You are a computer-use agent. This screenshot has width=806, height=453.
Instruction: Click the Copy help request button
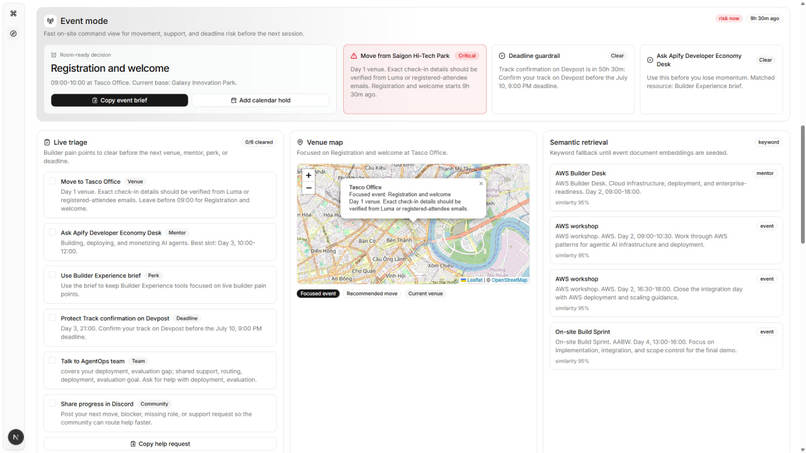tap(160, 444)
